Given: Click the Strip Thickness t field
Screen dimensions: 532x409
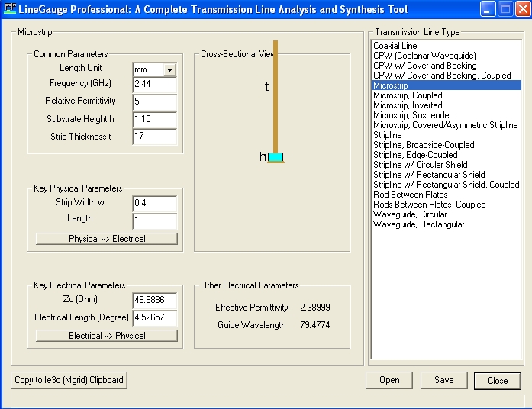Looking at the screenshot, I should pos(155,137).
